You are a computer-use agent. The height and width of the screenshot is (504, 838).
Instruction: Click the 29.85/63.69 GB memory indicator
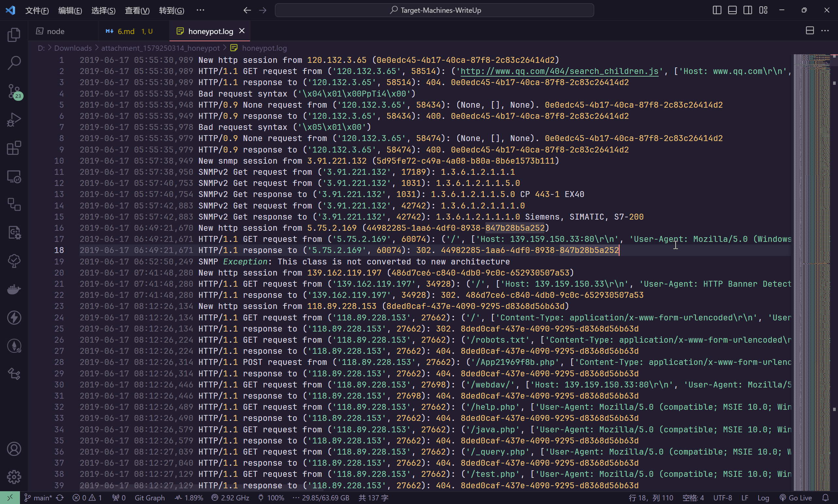(321, 497)
